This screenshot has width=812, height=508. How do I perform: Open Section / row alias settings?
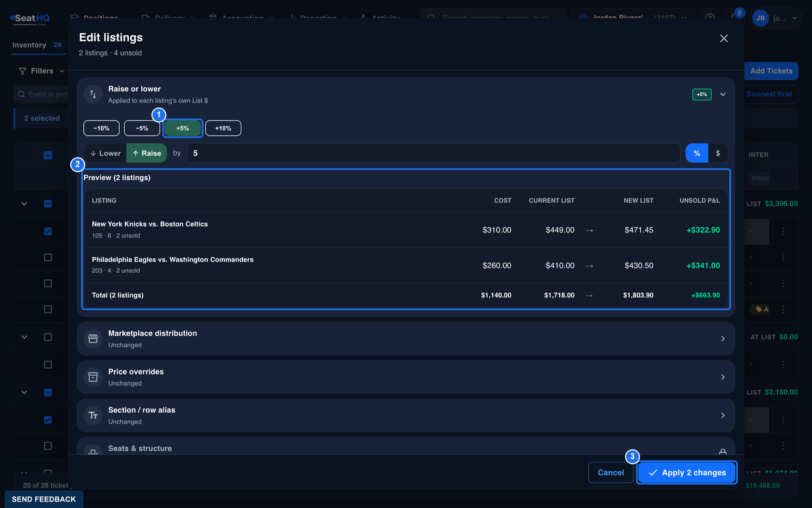[x=406, y=416]
